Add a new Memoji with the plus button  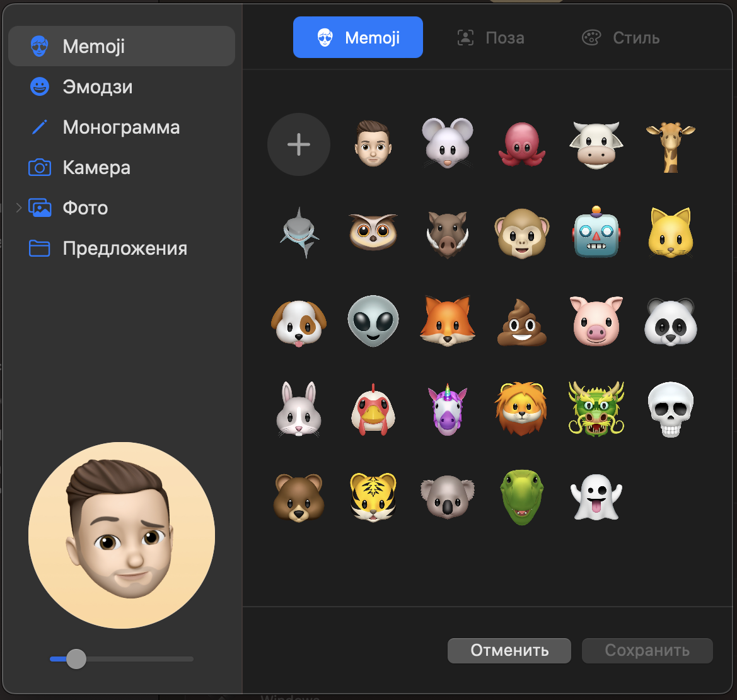[298, 144]
